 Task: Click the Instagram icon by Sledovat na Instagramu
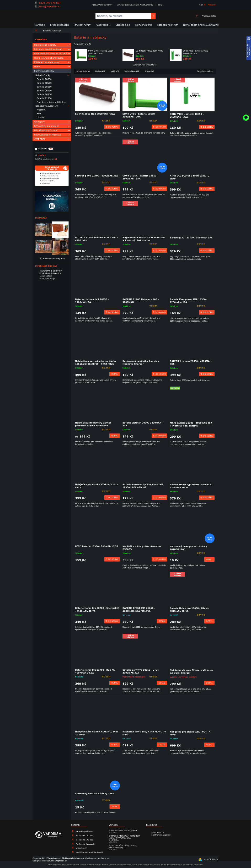40,258
